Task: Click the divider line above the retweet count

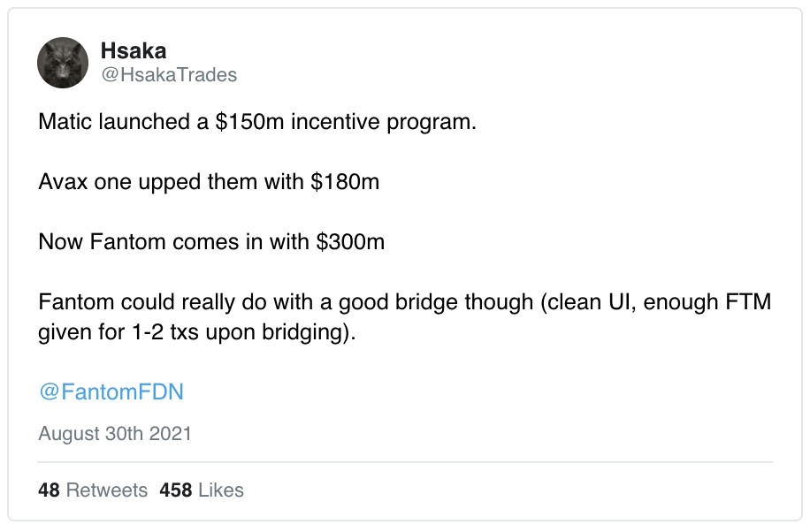Action: pos(405,462)
